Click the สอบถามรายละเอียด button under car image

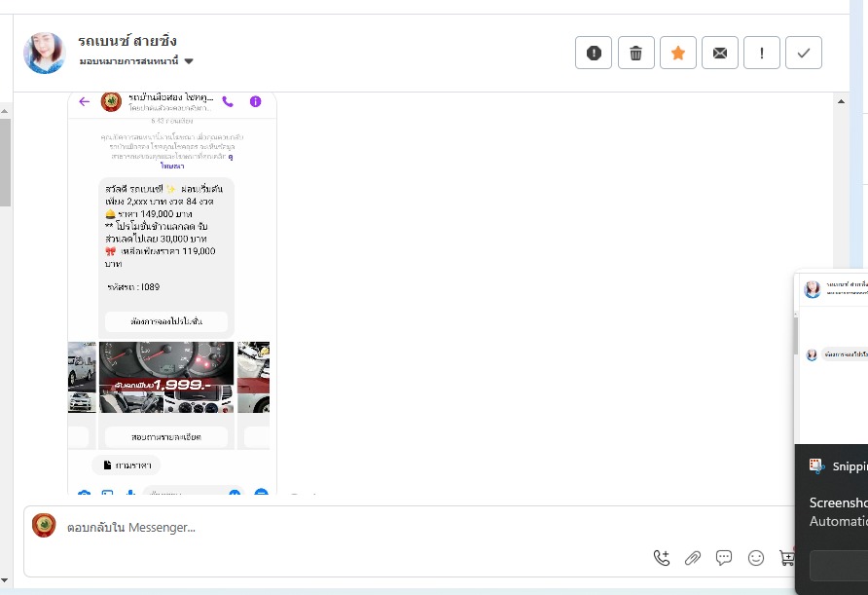point(166,437)
